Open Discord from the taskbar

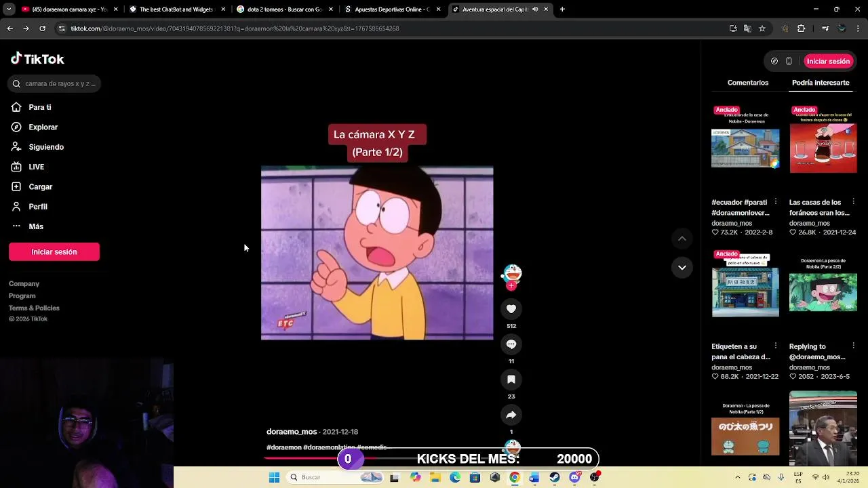pyautogui.click(x=574, y=477)
